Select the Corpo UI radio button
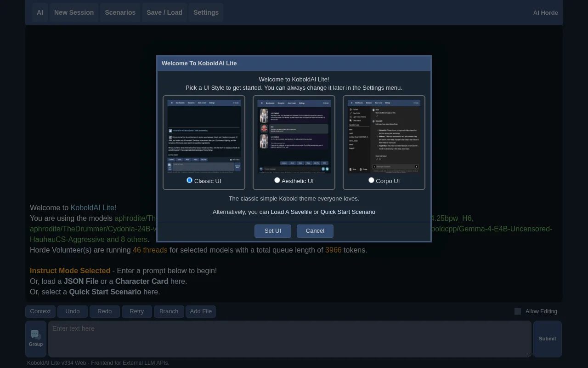 (371, 180)
